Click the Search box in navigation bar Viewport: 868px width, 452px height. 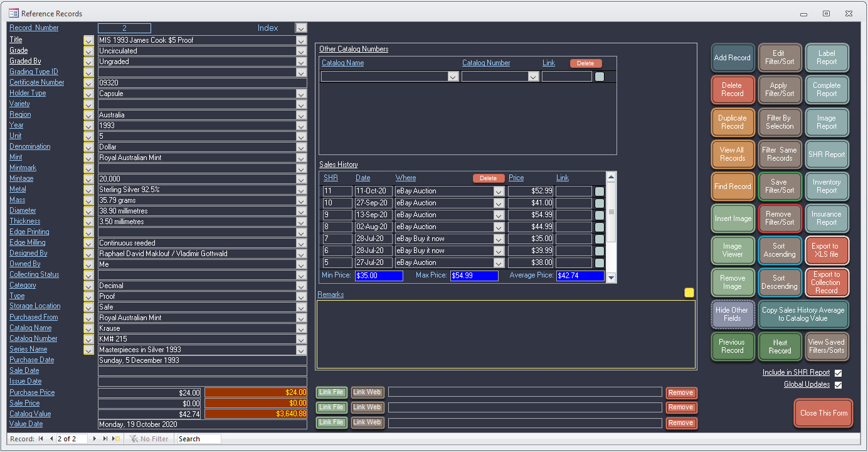click(199, 439)
